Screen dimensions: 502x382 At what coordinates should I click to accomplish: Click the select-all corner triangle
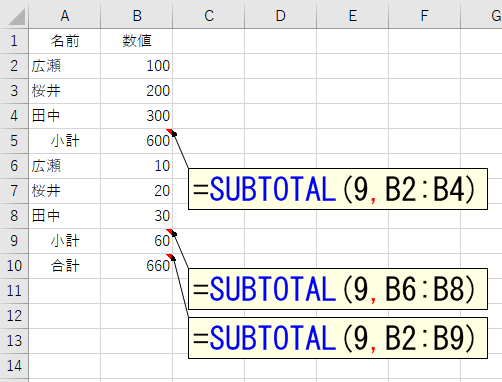[x=17, y=17]
